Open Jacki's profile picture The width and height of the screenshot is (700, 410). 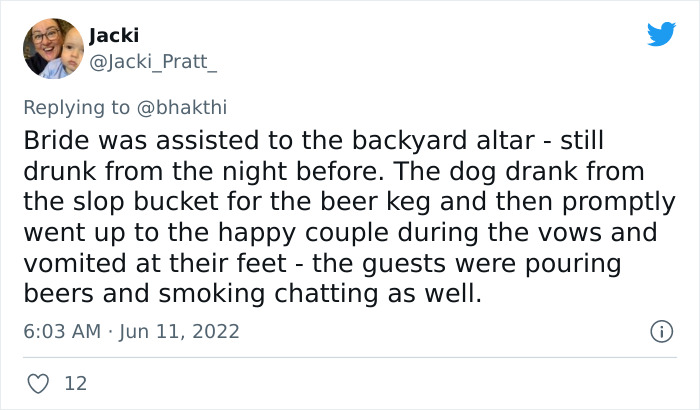point(52,48)
